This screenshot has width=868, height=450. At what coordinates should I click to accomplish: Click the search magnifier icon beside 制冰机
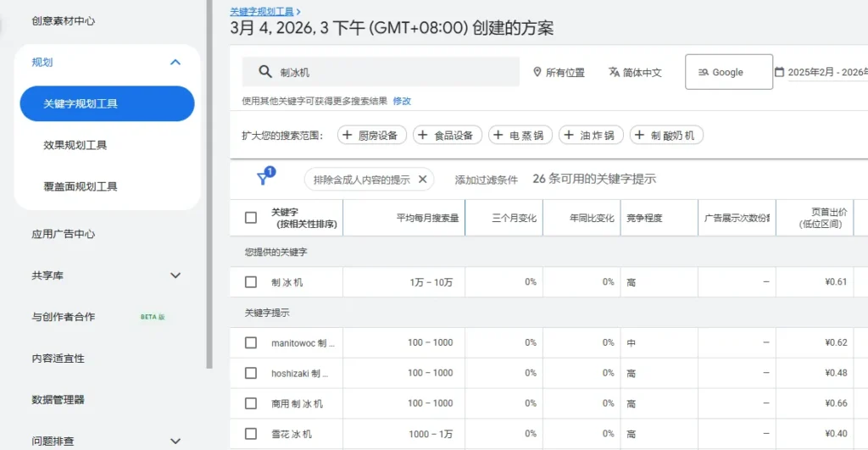click(x=265, y=71)
